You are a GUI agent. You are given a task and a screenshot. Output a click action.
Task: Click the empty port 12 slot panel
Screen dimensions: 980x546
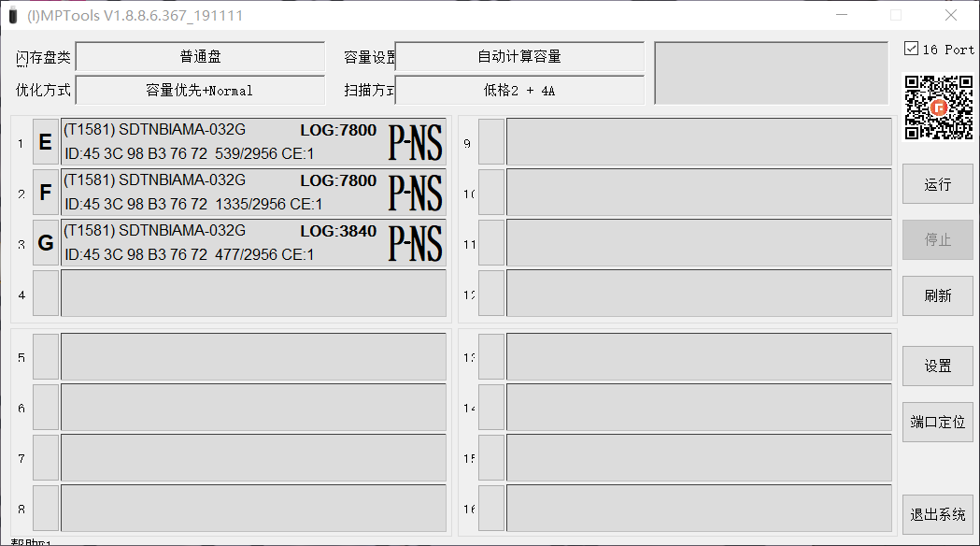pos(699,294)
